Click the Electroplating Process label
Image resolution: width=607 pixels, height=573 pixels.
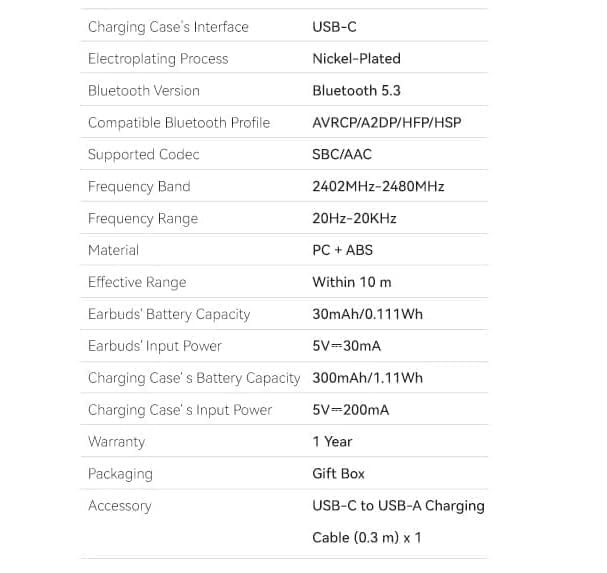[x=158, y=59]
